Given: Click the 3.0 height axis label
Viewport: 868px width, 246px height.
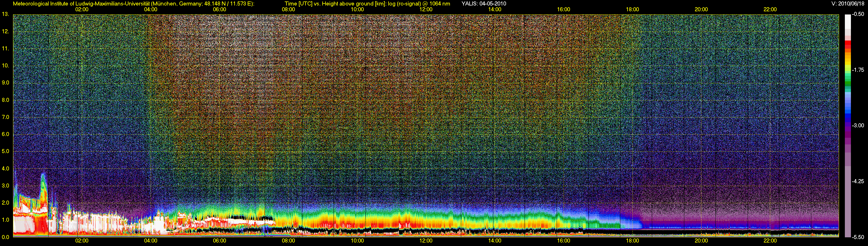Looking at the screenshot, I should tap(5, 186).
